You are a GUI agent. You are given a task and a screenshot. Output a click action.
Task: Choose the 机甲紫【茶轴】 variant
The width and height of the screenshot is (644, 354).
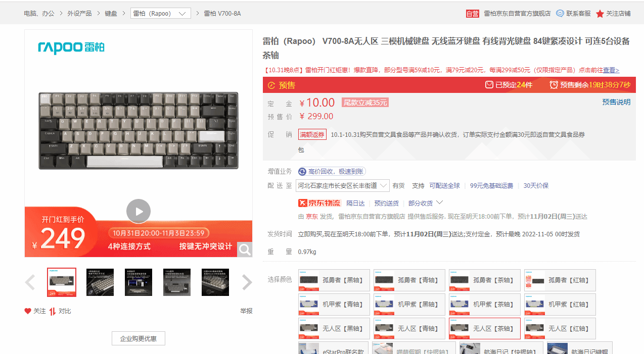tap(485, 304)
